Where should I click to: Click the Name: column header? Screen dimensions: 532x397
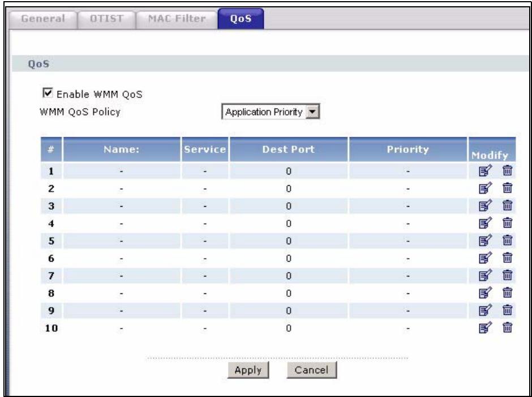click(x=122, y=150)
